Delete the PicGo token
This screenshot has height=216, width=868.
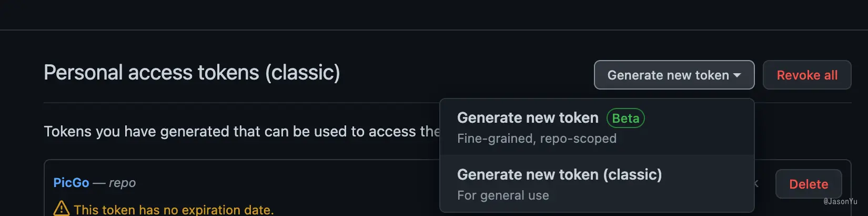(808, 184)
